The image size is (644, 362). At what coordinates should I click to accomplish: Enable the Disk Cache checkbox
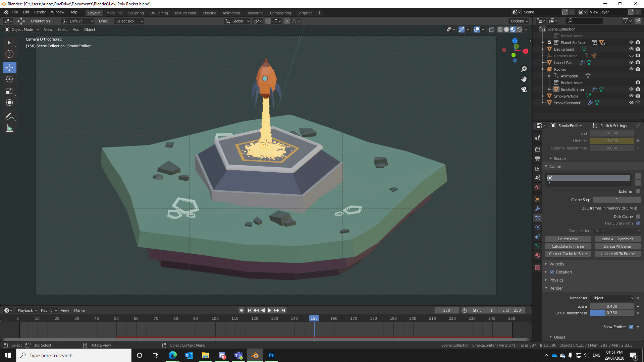click(638, 217)
